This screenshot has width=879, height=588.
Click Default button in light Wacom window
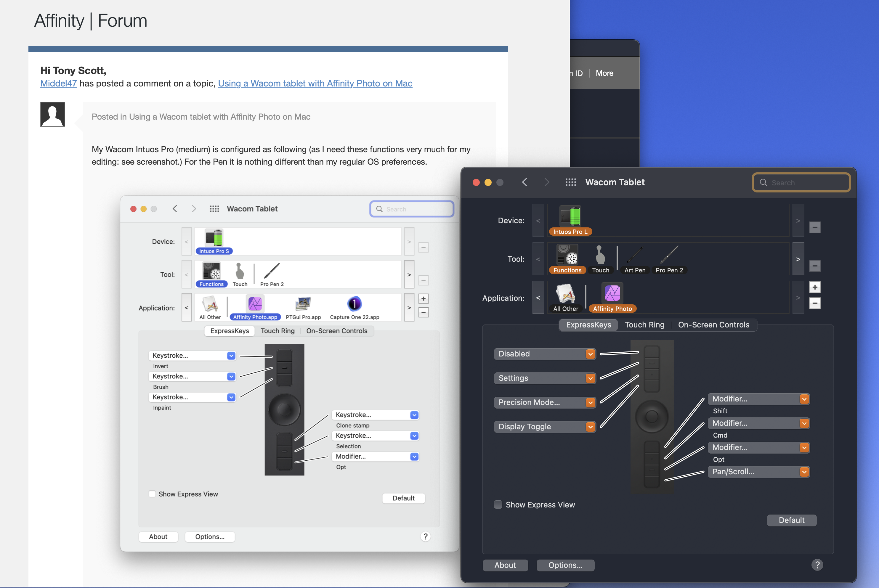coord(403,498)
